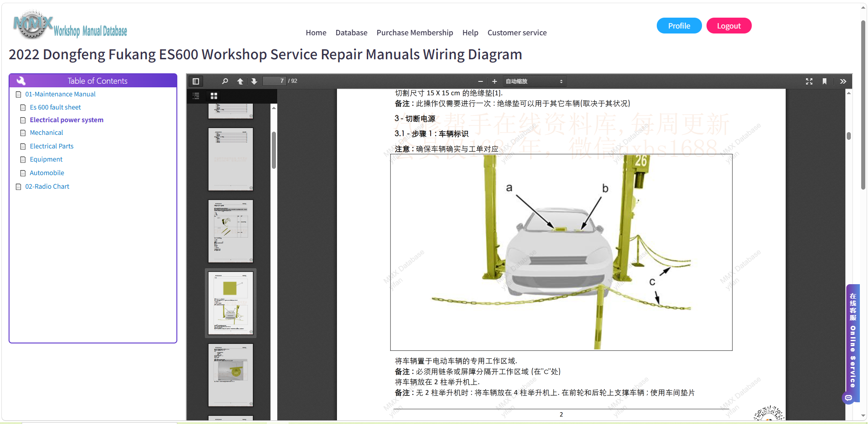
Task: Click the page icon beside Automobile
Action: (23, 173)
